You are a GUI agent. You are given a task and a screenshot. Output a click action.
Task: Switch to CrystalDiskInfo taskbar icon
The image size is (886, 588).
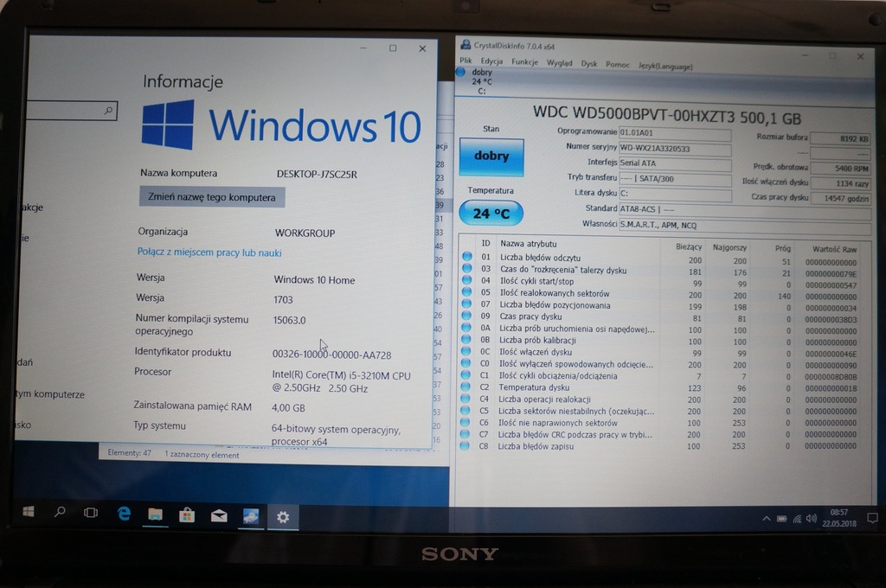251,516
